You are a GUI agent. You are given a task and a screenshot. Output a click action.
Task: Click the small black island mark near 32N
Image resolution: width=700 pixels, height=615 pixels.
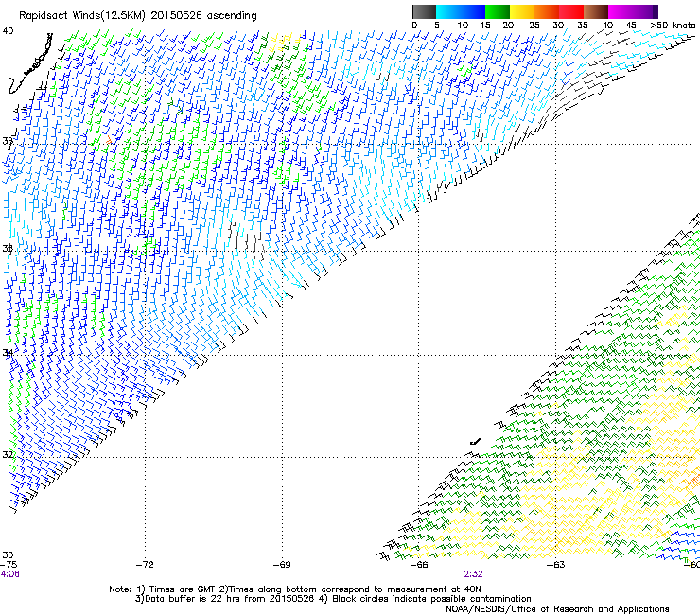point(476,442)
